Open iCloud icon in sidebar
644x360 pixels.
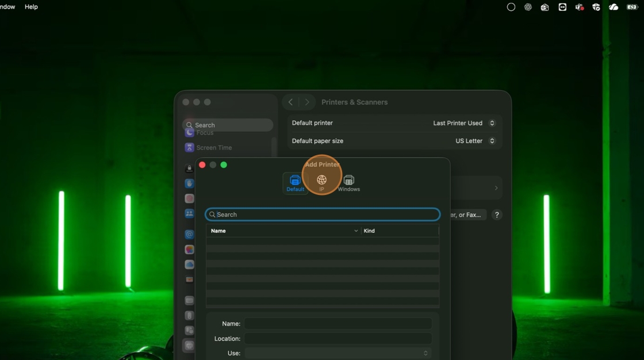click(x=189, y=265)
